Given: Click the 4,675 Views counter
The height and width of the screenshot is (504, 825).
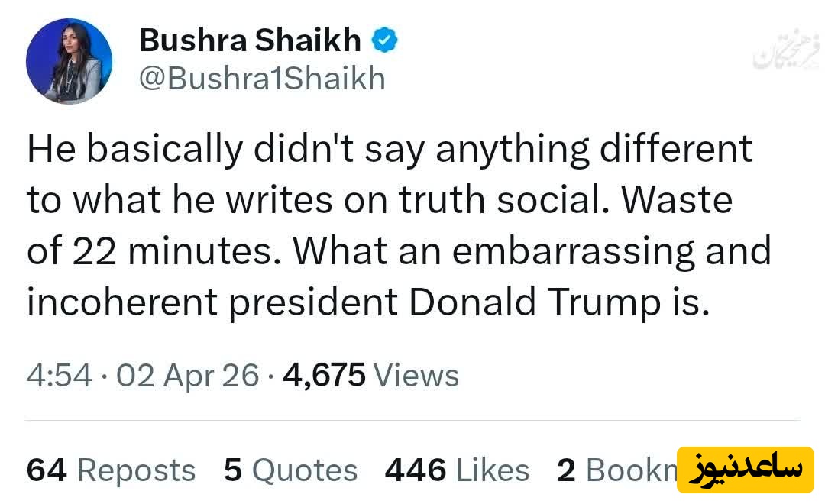Looking at the screenshot, I should [370, 375].
